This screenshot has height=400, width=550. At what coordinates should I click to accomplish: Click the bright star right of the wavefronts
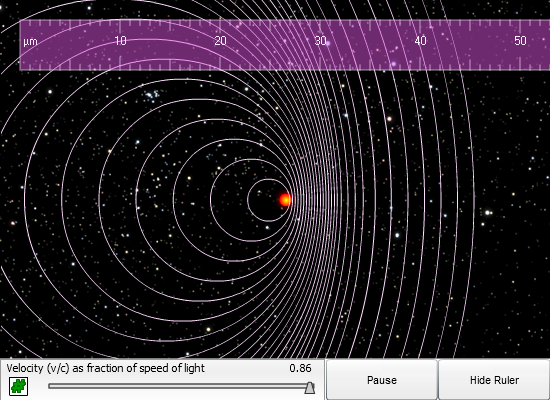488,213
